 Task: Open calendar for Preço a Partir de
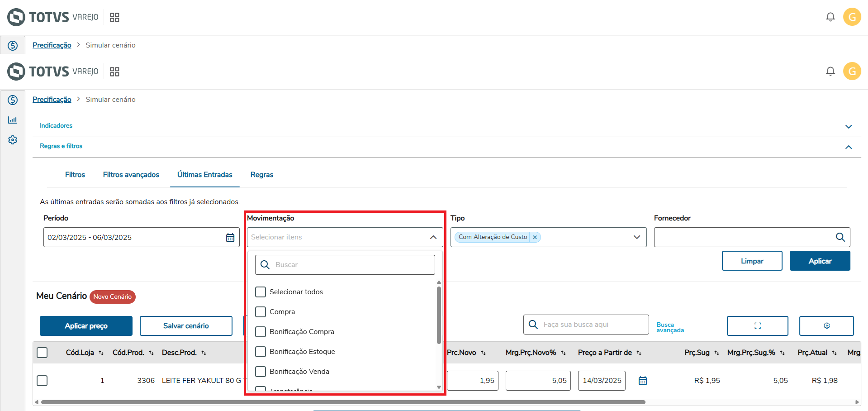[643, 381]
